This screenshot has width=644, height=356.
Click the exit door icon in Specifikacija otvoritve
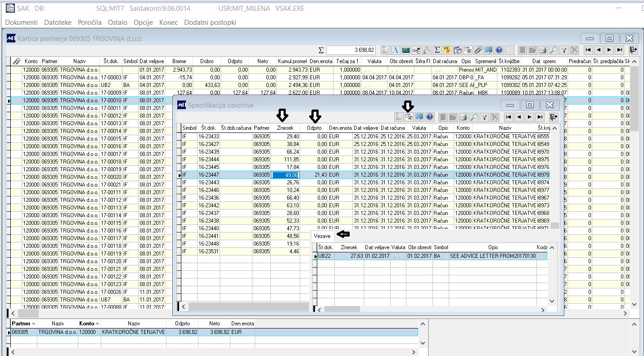point(553,117)
